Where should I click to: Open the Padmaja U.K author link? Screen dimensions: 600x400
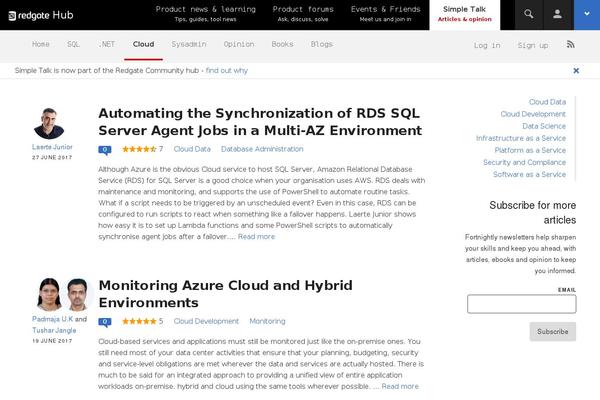(52, 319)
